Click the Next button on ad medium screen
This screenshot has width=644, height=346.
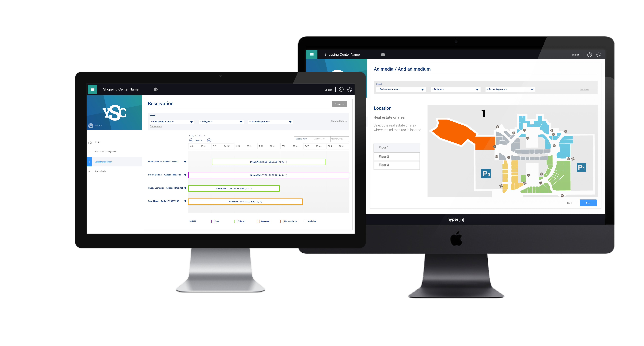(x=588, y=203)
